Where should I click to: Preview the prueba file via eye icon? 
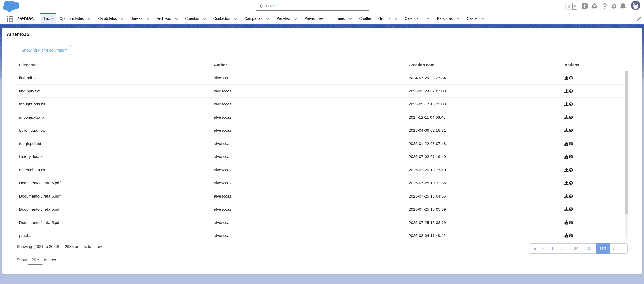click(571, 236)
